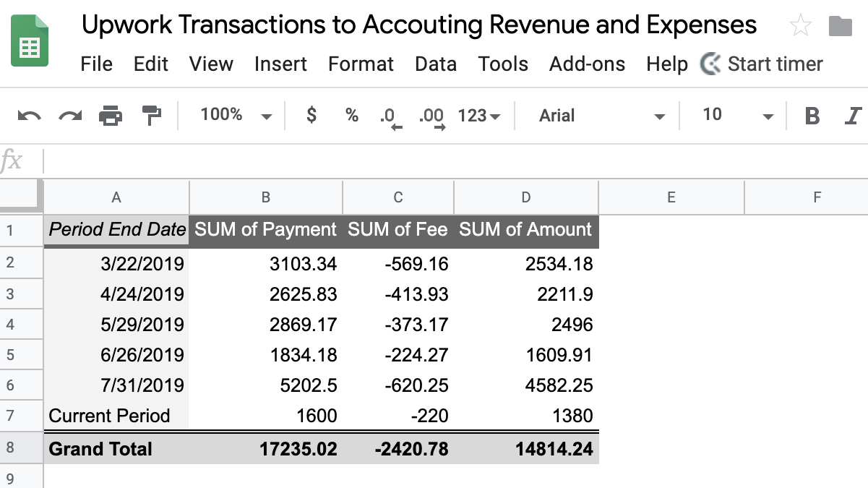Open the Edit menu
The height and width of the screenshot is (488, 868).
[151, 64]
